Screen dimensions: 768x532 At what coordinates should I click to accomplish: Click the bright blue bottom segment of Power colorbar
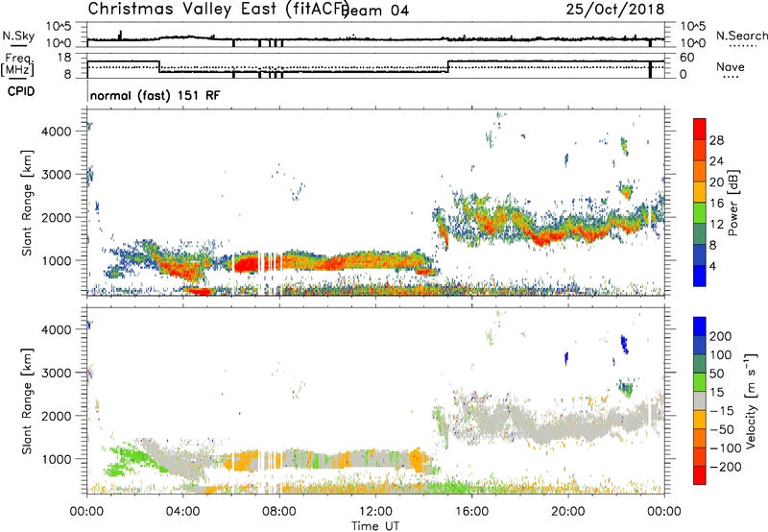click(x=700, y=276)
